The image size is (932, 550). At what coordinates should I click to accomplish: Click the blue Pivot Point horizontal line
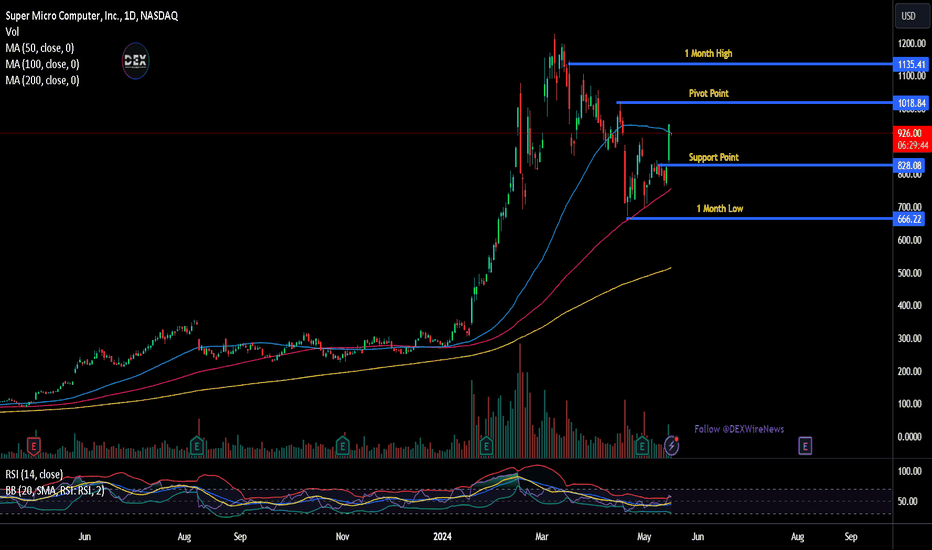755,103
